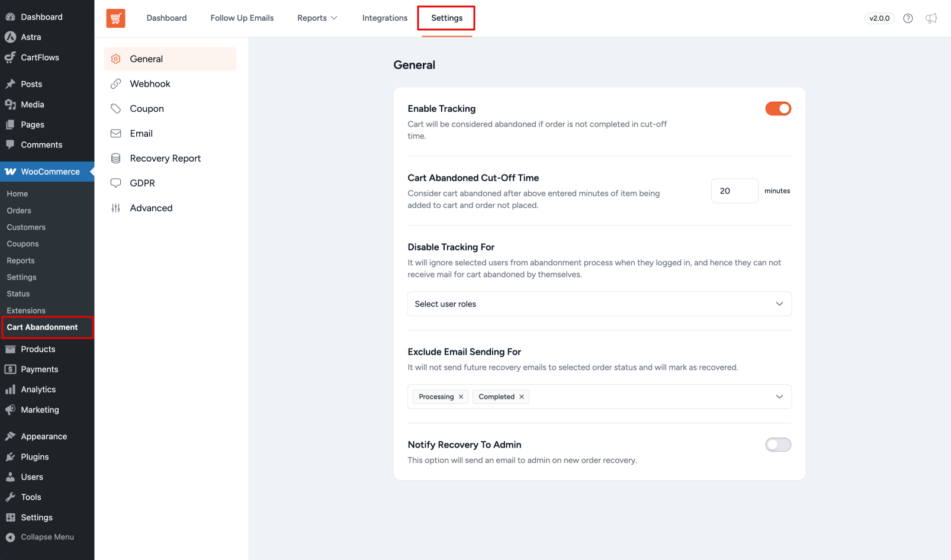The image size is (951, 560).
Task: Turn off the Enable Tracking toggle
Action: tap(778, 109)
